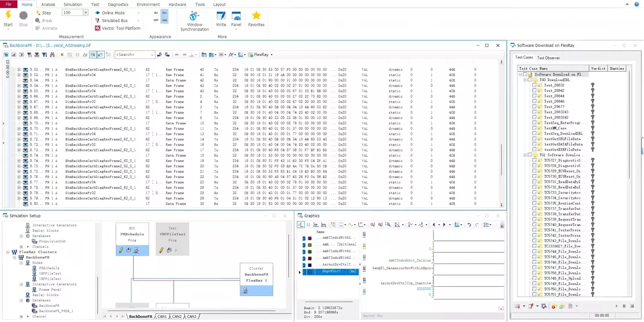Click the blue signal color swatch in Graphics legend
This screenshot has height=322, width=644.
tap(309, 265)
